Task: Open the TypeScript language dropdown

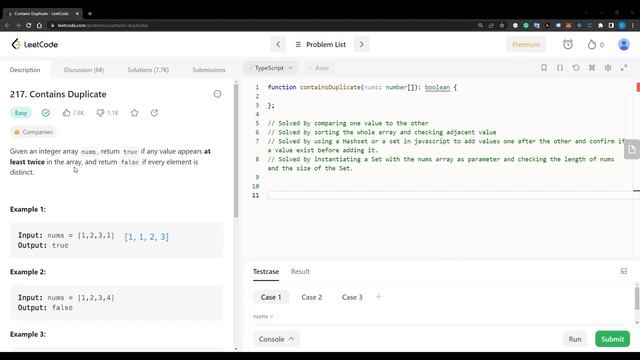Action: click(271, 68)
